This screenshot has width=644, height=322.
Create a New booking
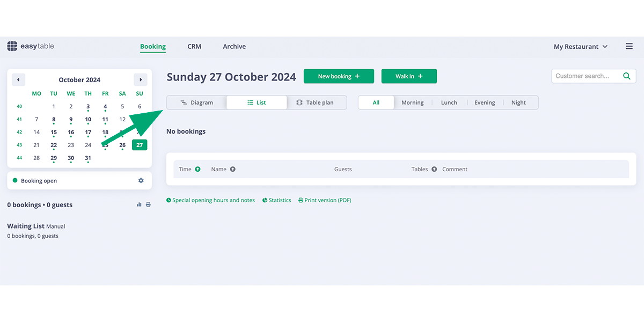[x=339, y=76]
